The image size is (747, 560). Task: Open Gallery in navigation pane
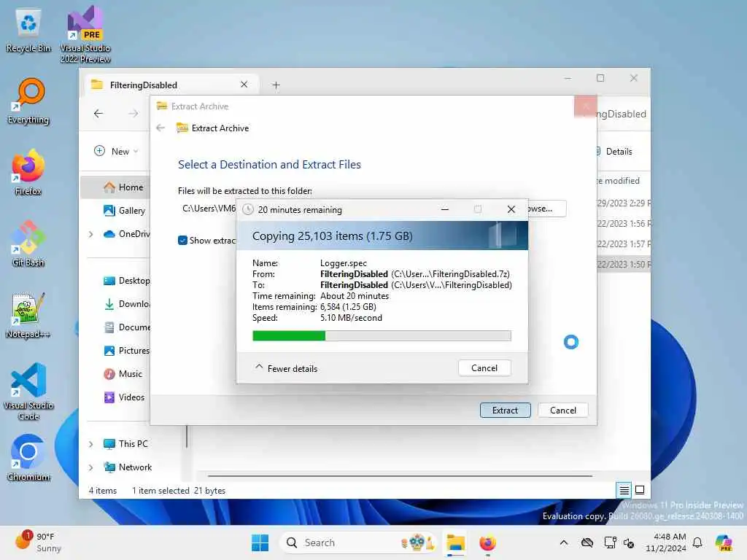124,211
